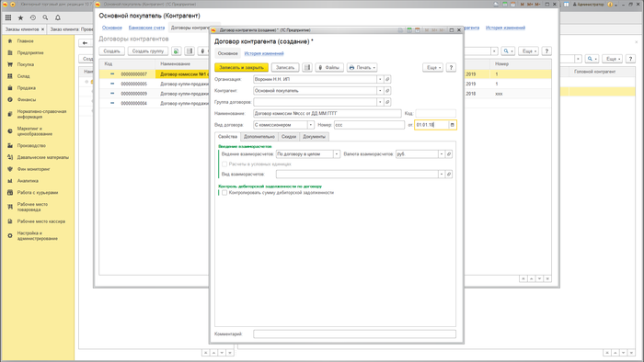Viewport: 644px width, 362px height.
Task: Click the back arrow in main window
Action: pyautogui.click(x=85, y=42)
